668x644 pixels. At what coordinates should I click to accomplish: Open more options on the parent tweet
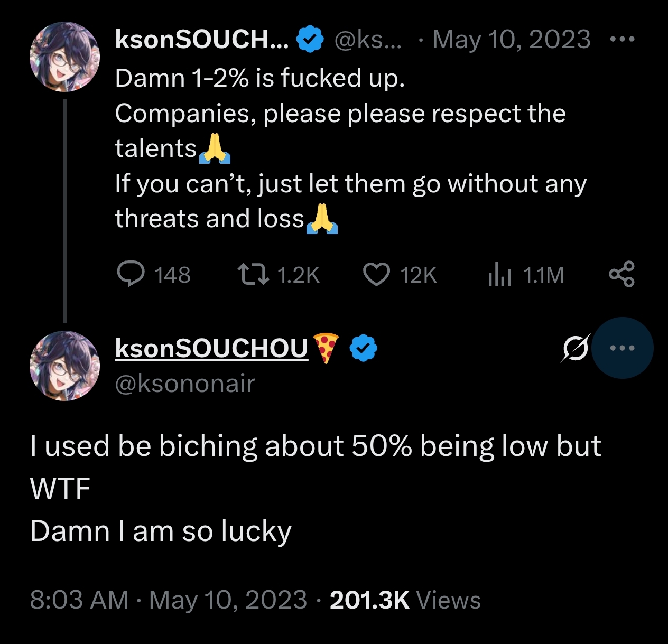(622, 40)
